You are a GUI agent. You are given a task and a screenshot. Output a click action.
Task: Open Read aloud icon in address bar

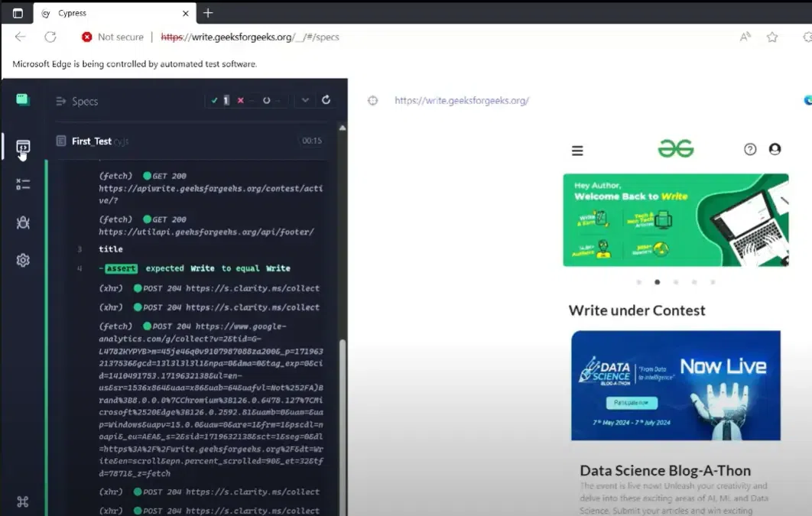point(745,37)
